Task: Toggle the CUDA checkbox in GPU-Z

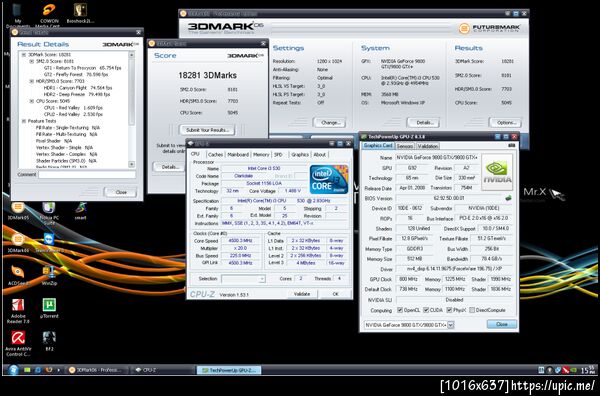Action: click(426, 310)
